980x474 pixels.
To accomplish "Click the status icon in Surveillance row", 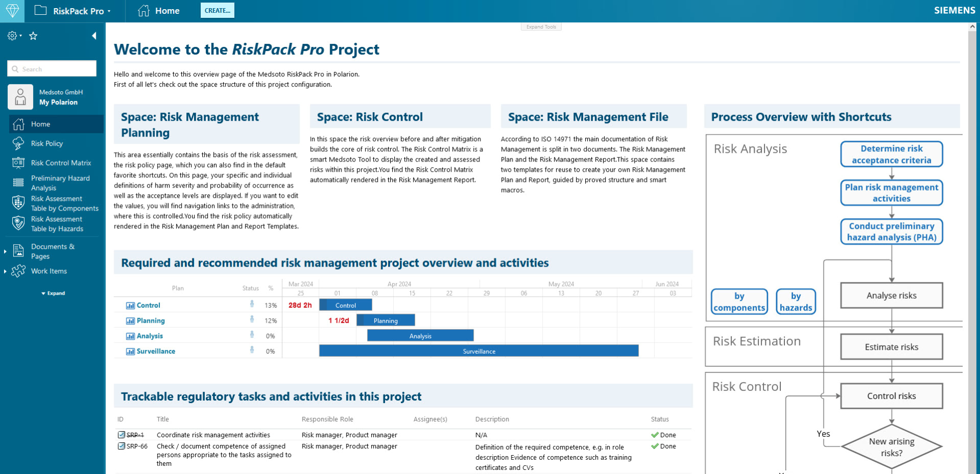I will pyautogui.click(x=252, y=350).
